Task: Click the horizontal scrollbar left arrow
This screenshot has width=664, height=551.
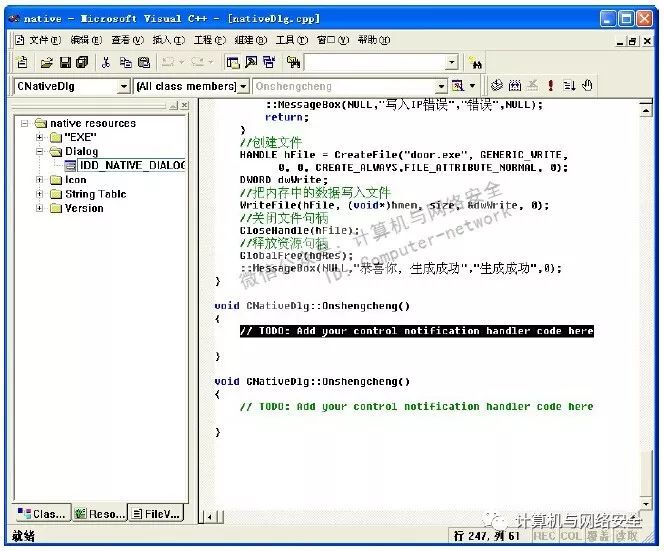Action: [210, 516]
